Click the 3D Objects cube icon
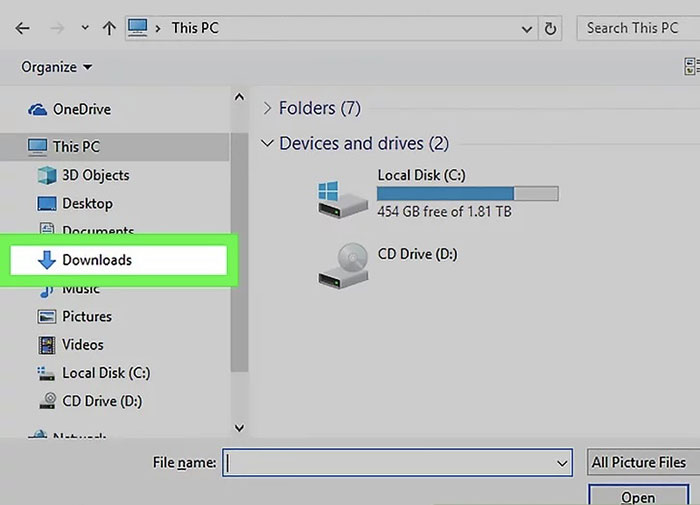The image size is (700, 505). pos(47,175)
